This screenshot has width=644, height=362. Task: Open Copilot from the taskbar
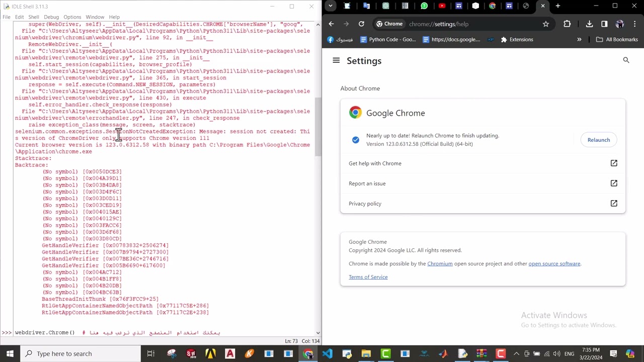click(x=630, y=353)
